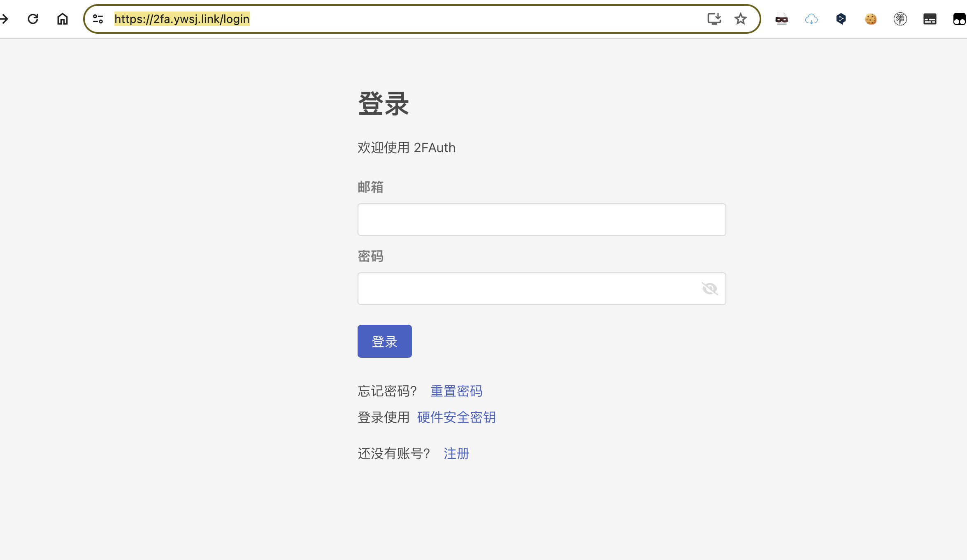
Task: Open the dark blue hexagon extension
Action: click(841, 19)
